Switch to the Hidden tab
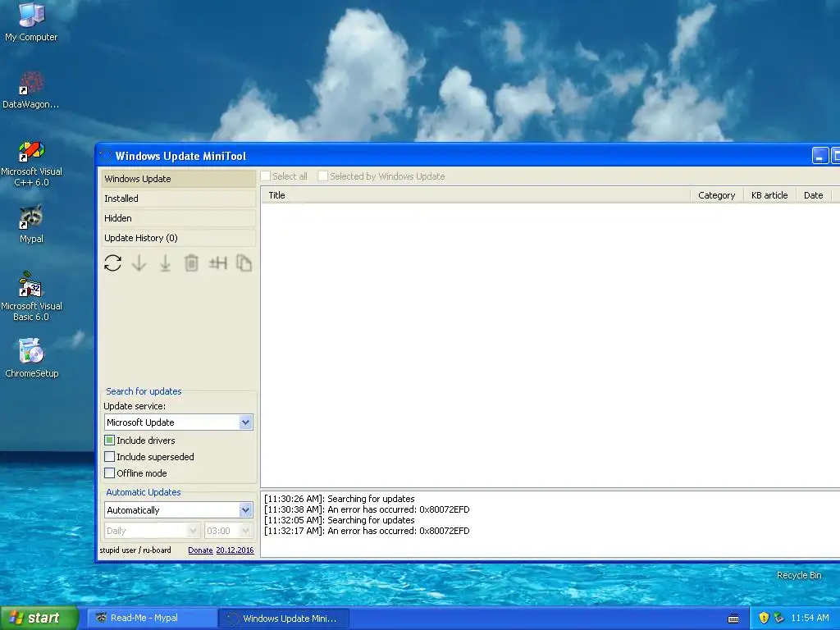This screenshot has width=840, height=630. click(x=178, y=218)
